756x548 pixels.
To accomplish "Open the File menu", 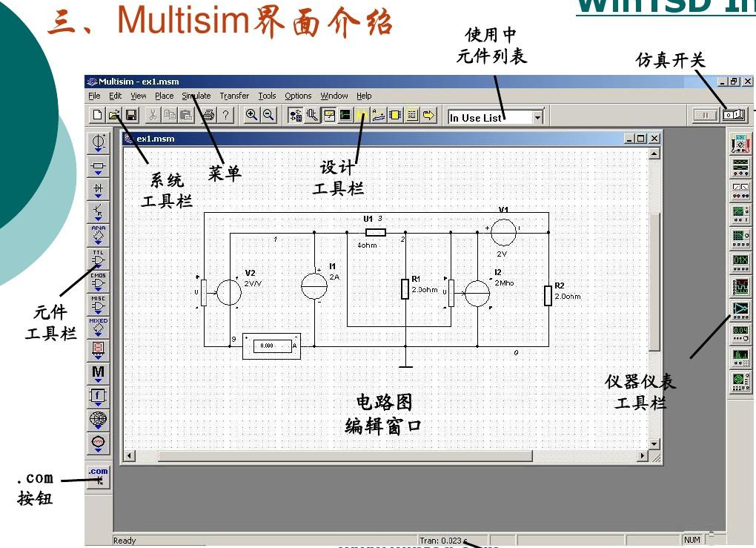I will (95, 96).
